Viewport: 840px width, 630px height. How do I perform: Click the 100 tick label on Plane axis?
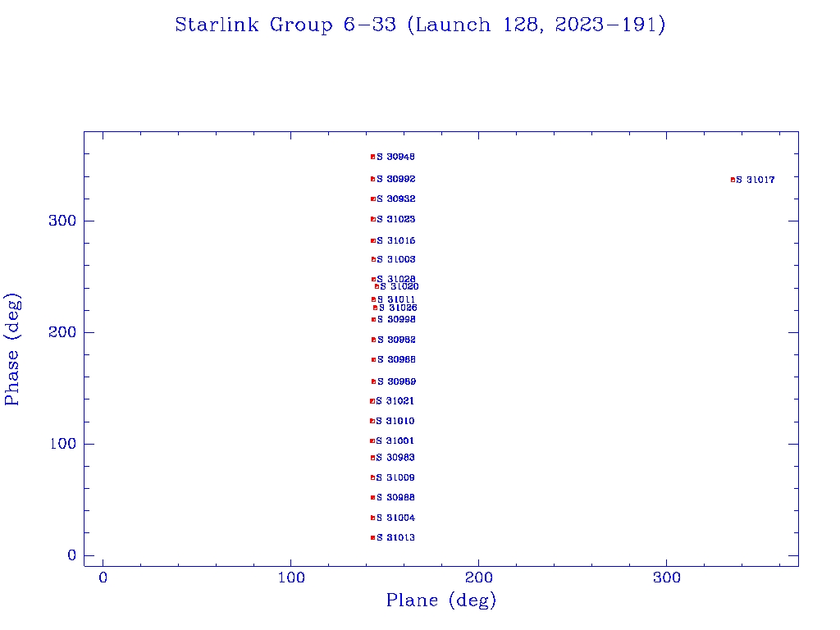coord(291,577)
